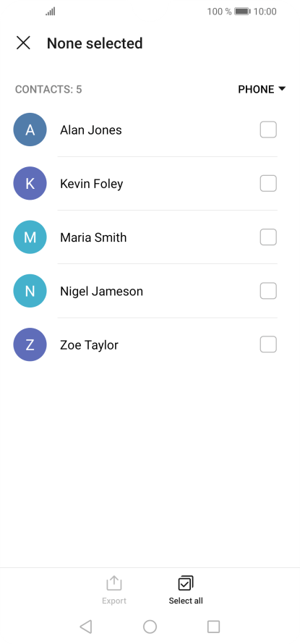Tap the Android back navigation triangle
The height and width of the screenshot is (644, 300).
(x=86, y=627)
